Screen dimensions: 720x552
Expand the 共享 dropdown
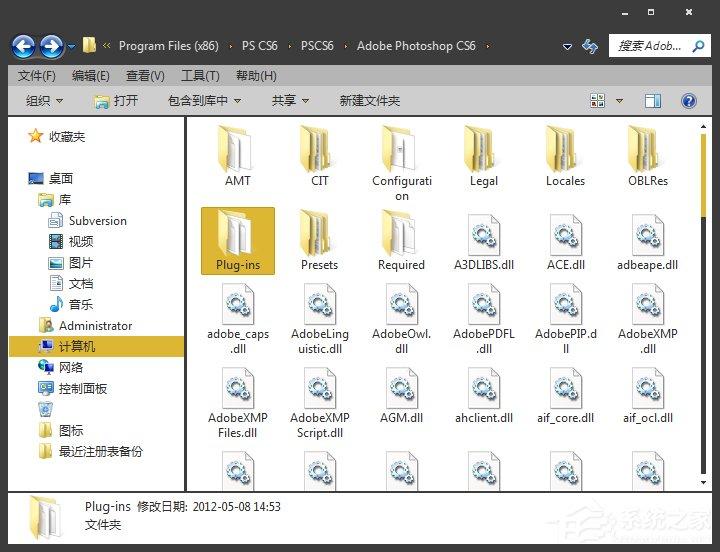[x=290, y=101]
